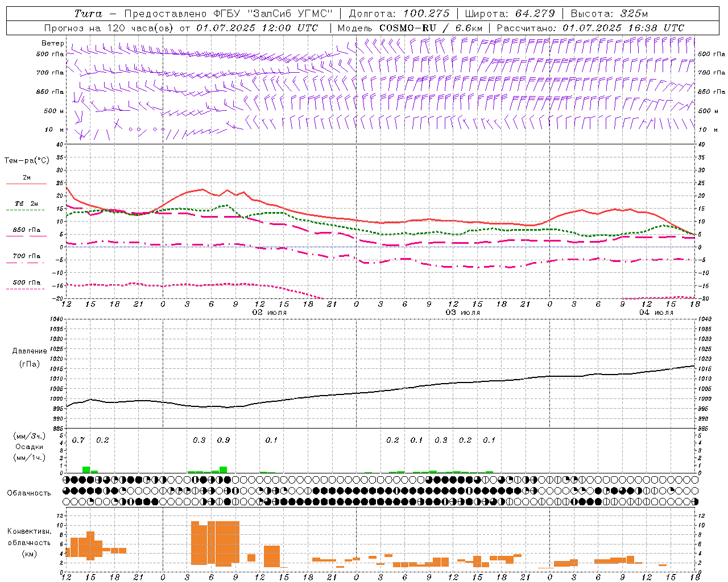Click the "(гПа)" unit label under Давление
728x582 pixels.
tap(30, 364)
